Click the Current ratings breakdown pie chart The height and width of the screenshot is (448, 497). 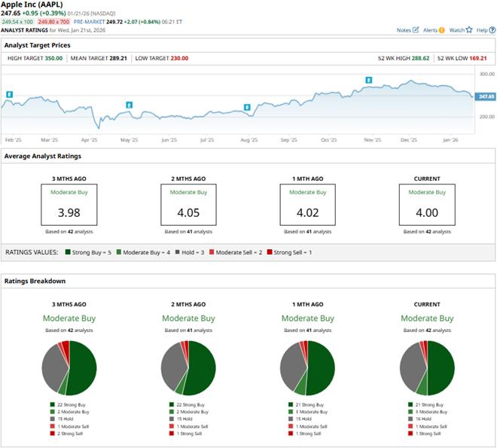point(427,367)
